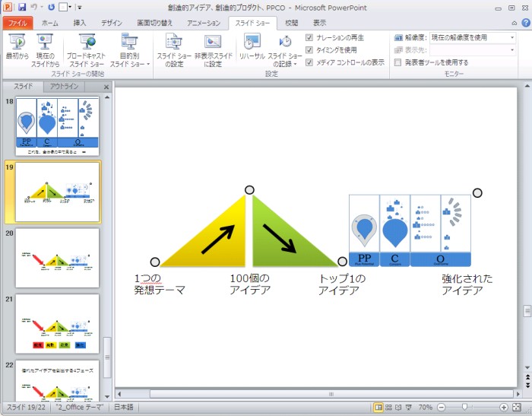Click zoom out minus button
The height and width of the screenshot is (416, 532).
pos(441,407)
